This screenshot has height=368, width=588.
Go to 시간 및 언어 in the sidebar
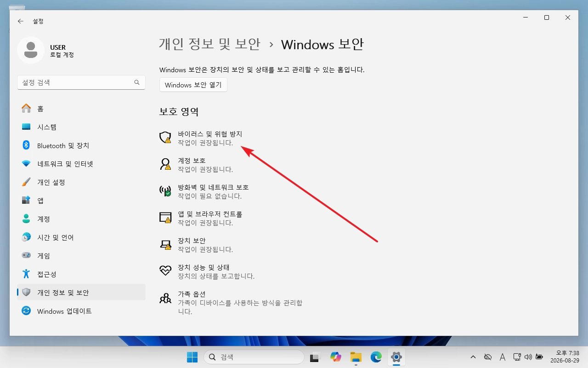point(81,237)
